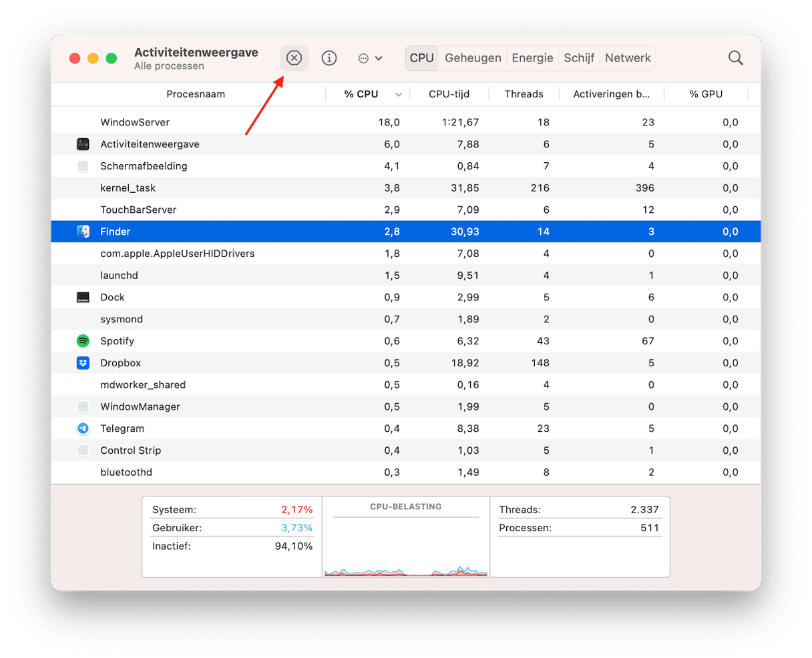Click the stop process (X) toolbar button
The width and height of the screenshot is (812, 658).
point(294,58)
